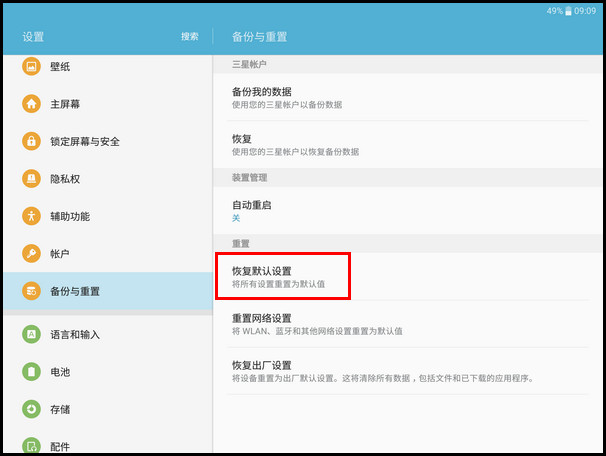Tap 恢复默认设置

pos(408,277)
